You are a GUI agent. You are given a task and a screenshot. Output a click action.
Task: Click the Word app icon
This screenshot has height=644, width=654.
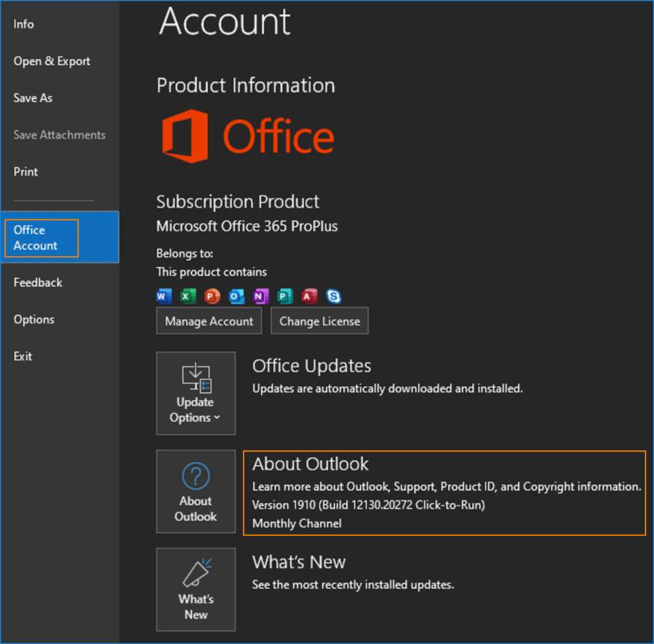pyautogui.click(x=163, y=297)
